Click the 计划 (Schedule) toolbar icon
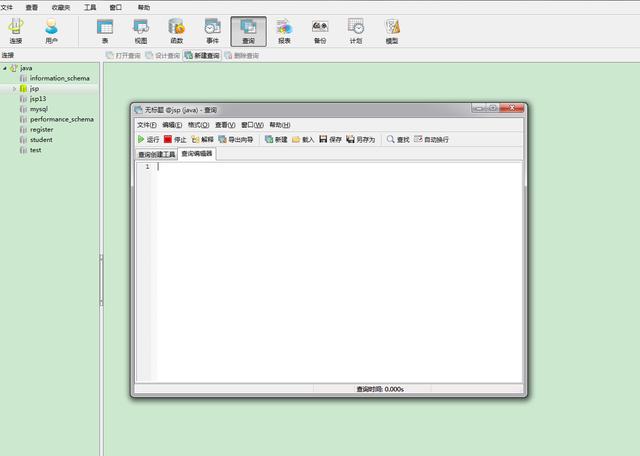This screenshot has height=456, width=640. point(356,31)
